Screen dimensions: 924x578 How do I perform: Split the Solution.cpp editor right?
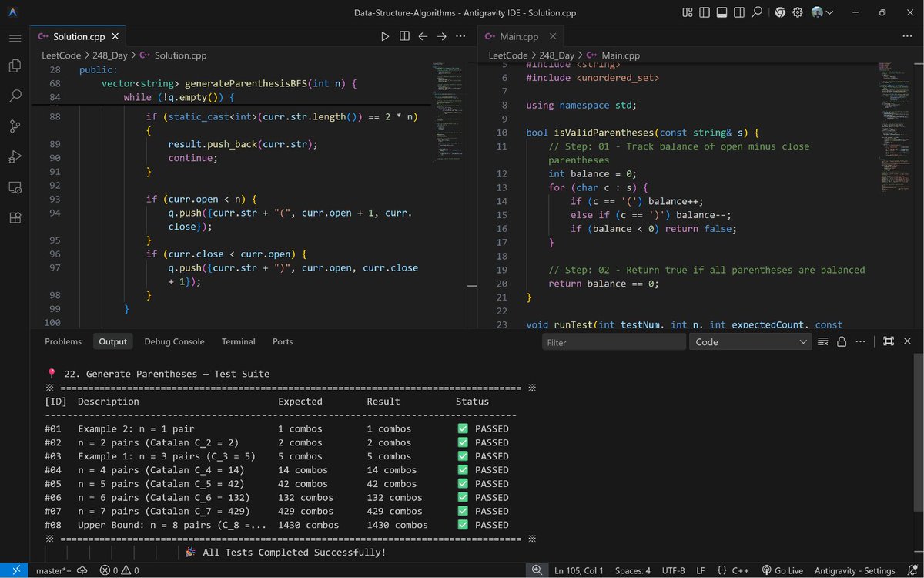[404, 36]
